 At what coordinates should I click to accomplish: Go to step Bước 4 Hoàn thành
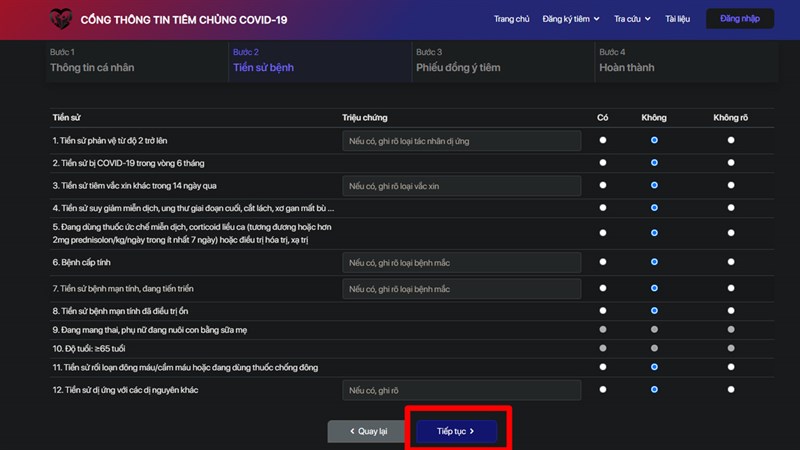click(x=686, y=61)
